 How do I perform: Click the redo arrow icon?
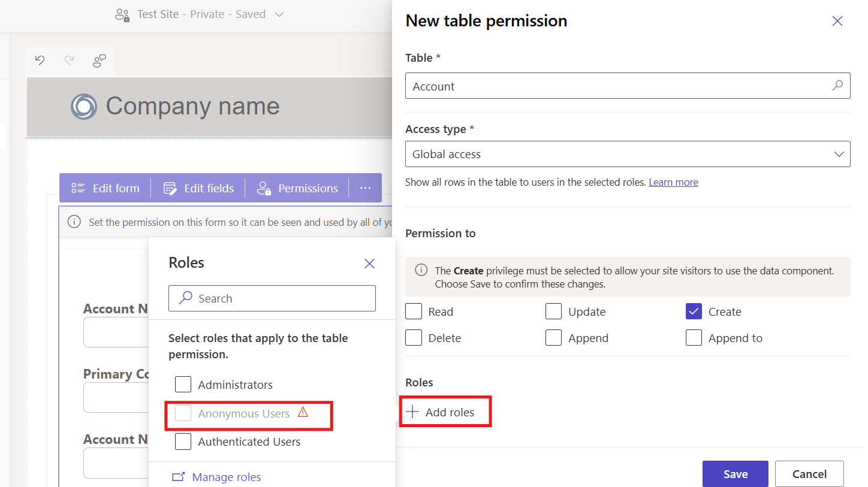click(x=70, y=60)
